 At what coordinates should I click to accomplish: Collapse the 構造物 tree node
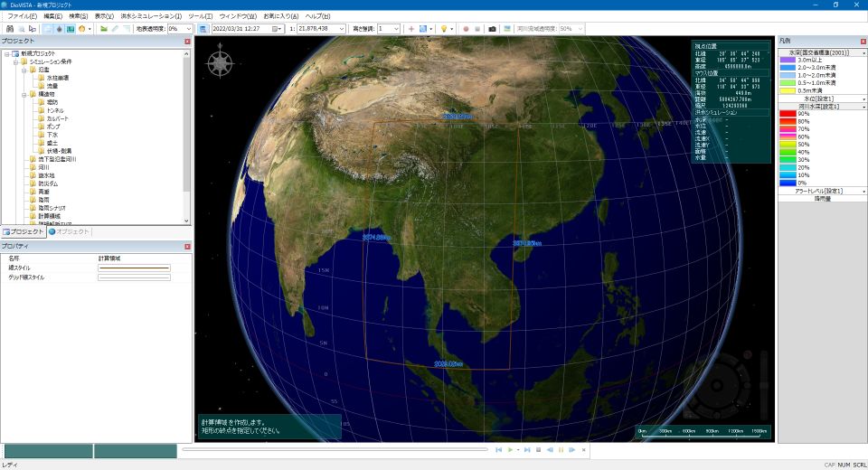point(24,94)
